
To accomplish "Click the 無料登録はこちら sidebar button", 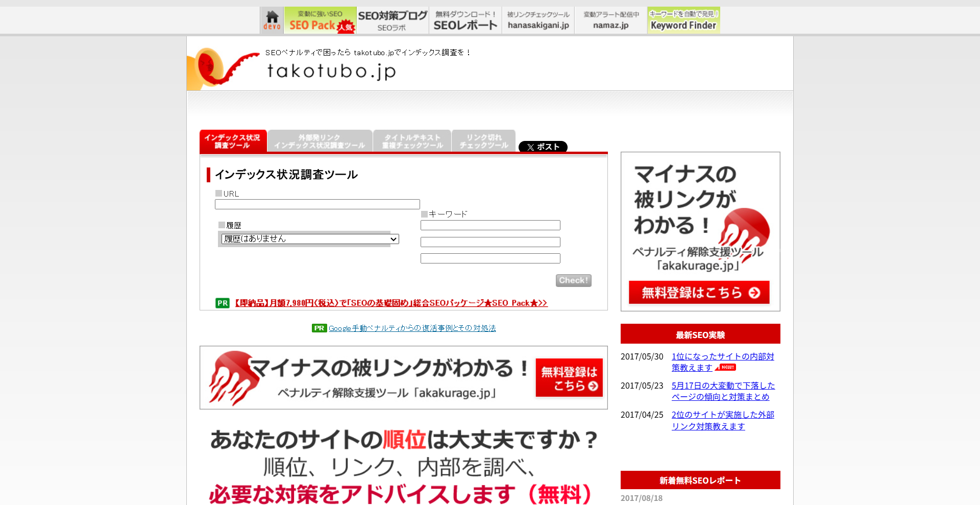I will click(x=699, y=293).
